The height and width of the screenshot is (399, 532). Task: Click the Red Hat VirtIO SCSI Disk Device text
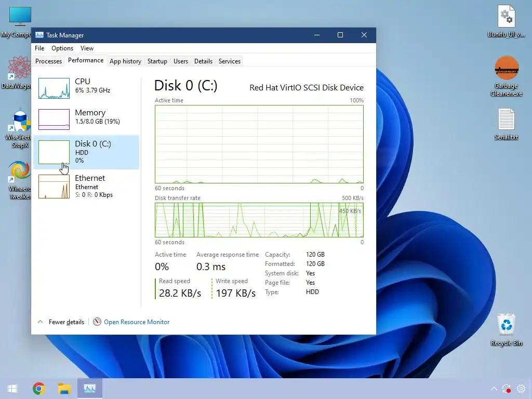point(307,87)
